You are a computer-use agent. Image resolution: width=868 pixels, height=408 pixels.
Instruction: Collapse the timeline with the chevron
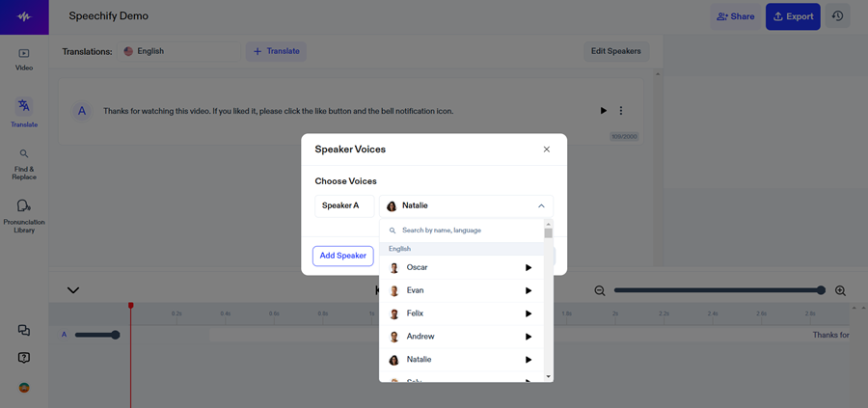pyautogui.click(x=73, y=290)
